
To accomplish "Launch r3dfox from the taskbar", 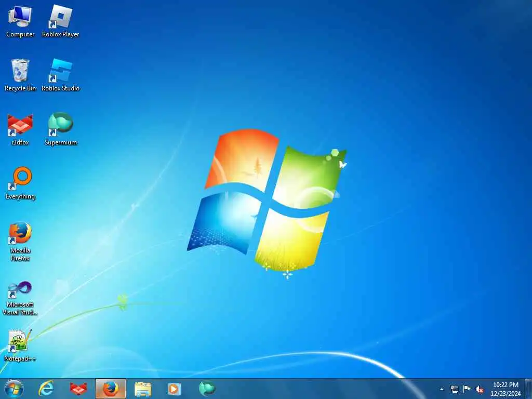I will 78,389.
